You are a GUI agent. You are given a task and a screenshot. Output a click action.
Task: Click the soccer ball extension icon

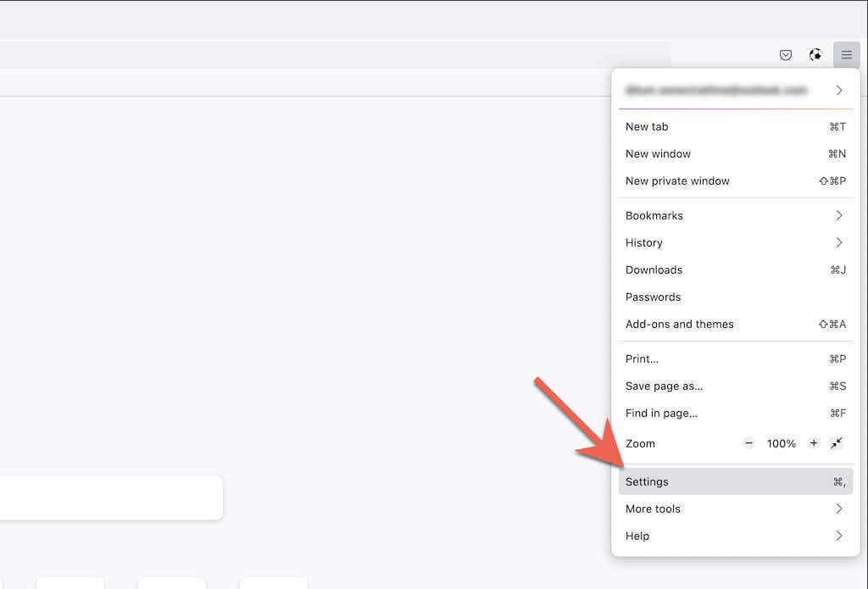click(815, 55)
